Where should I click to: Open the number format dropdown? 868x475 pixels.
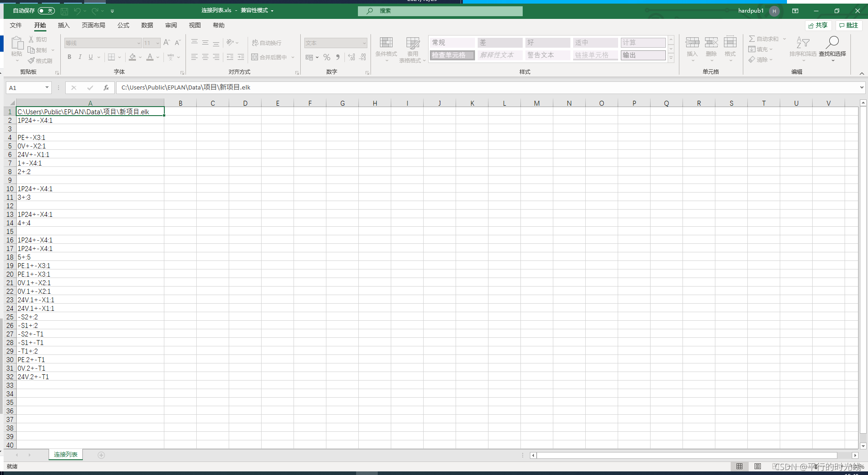364,43
